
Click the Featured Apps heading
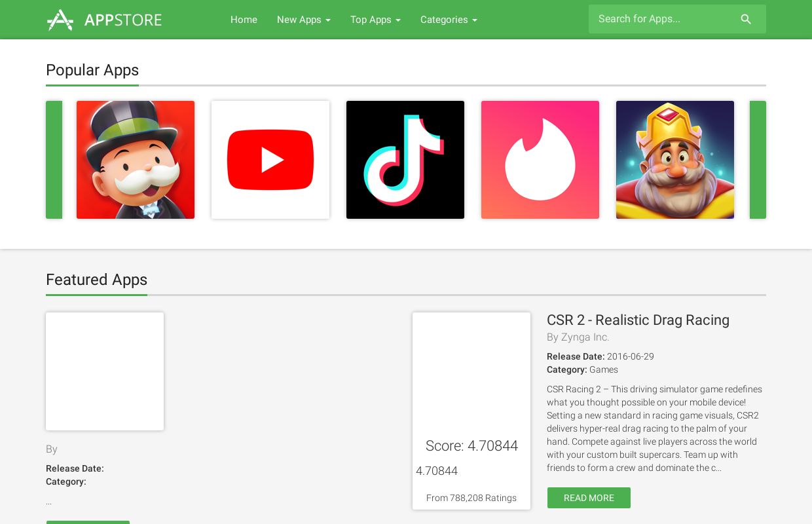pyautogui.click(x=96, y=280)
